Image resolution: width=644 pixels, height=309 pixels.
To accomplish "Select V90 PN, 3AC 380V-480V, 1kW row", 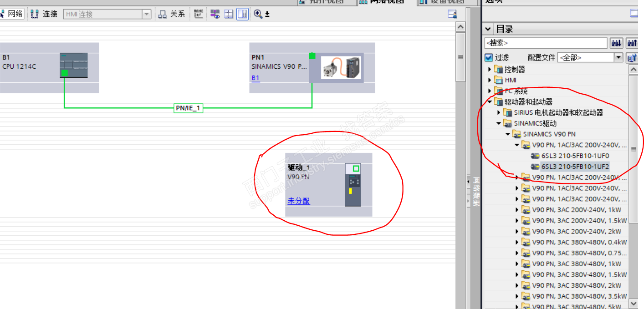I will [x=577, y=264].
